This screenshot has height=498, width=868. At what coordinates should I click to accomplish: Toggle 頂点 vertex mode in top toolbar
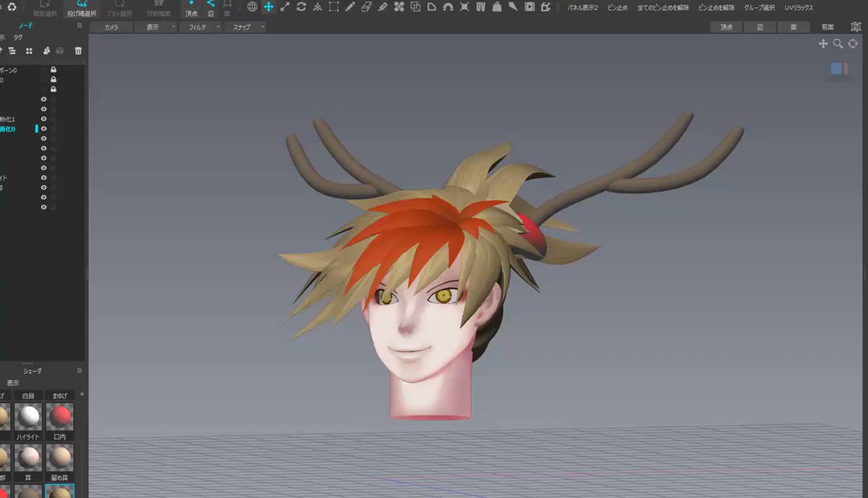(x=191, y=9)
